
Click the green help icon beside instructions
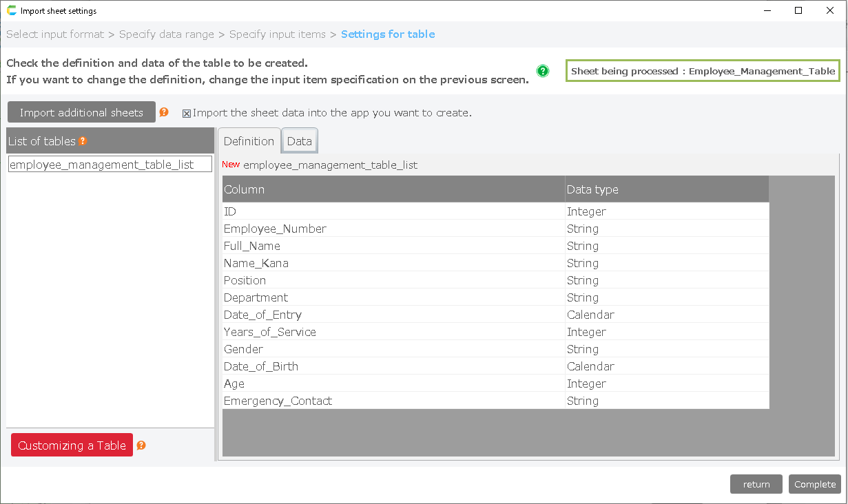543,71
